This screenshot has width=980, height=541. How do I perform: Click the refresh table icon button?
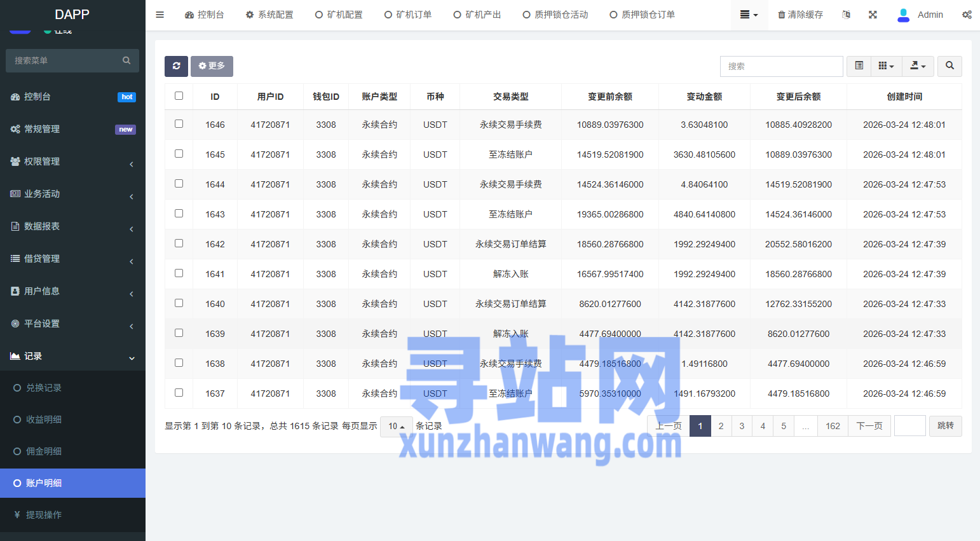tap(176, 66)
